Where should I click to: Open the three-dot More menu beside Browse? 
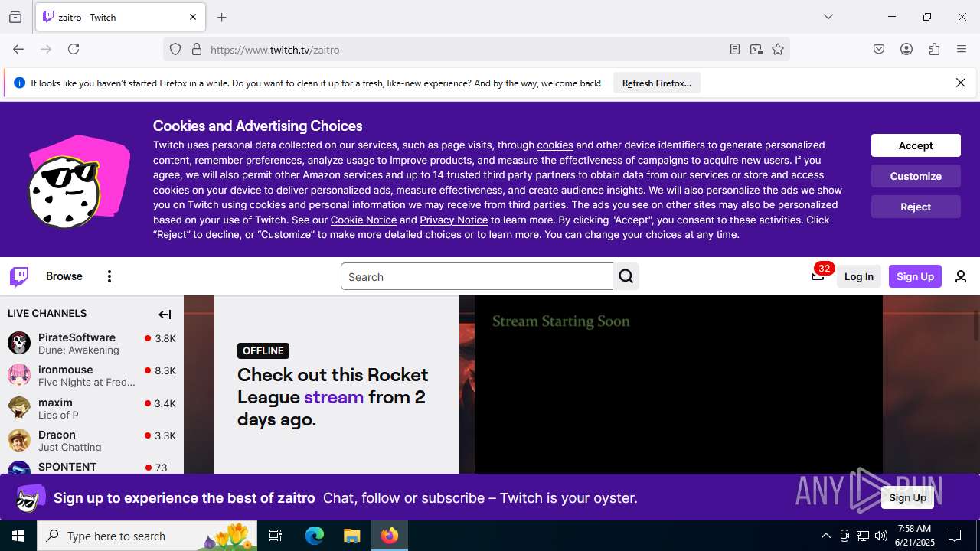coord(109,276)
